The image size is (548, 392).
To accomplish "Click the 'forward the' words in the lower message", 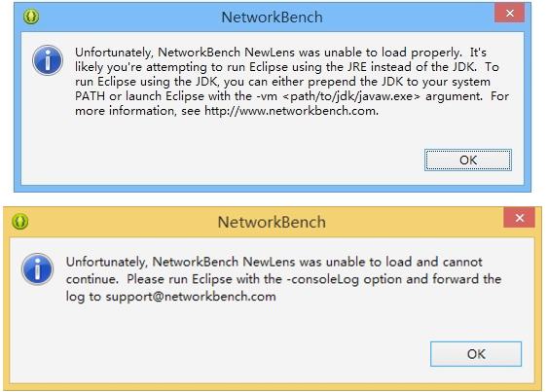I will [x=467, y=279].
